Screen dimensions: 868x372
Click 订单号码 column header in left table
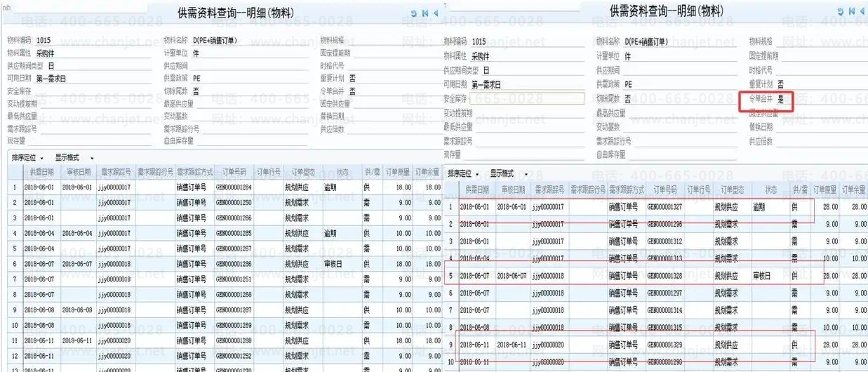[x=234, y=171]
